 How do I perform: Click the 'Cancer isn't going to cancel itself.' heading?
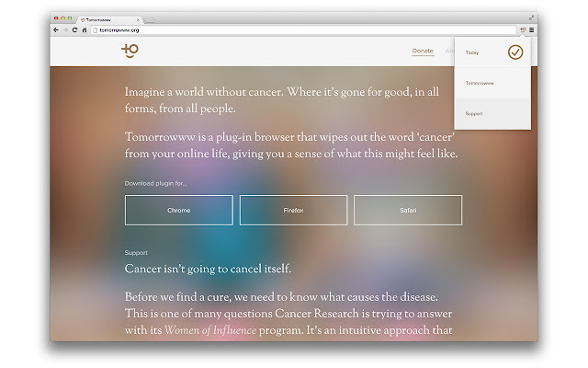(x=208, y=269)
